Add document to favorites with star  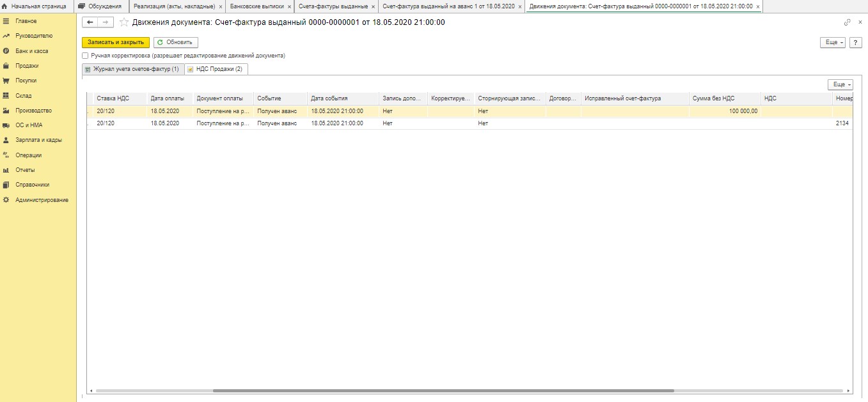(124, 22)
